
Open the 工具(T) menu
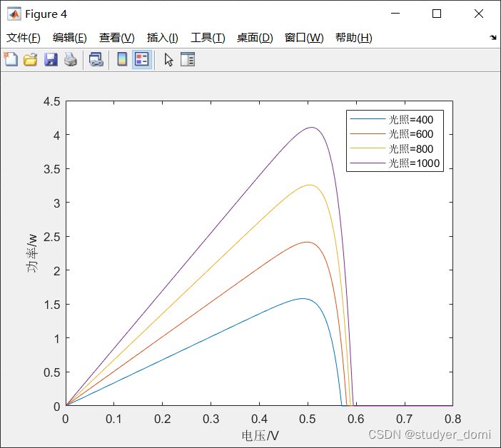point(208,38)
